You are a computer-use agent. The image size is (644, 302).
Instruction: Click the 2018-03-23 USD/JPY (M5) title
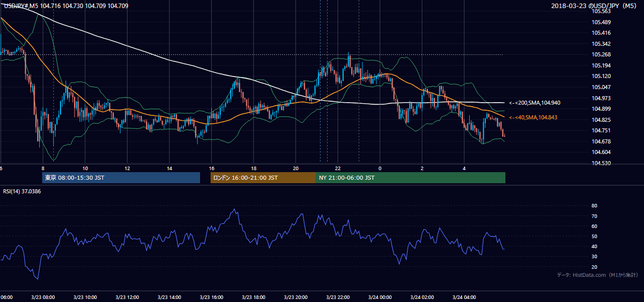595,6
